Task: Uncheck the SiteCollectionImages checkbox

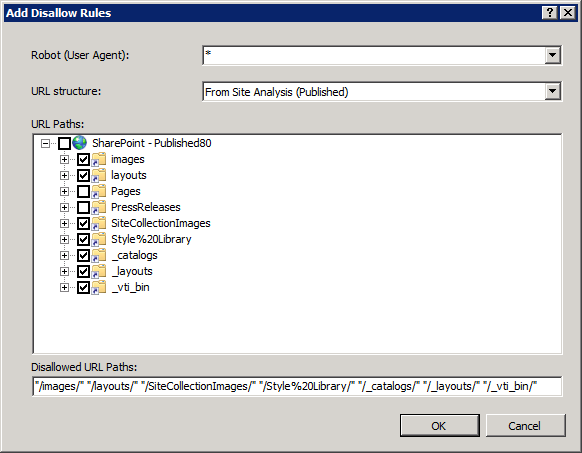Action: coord(83,224)
